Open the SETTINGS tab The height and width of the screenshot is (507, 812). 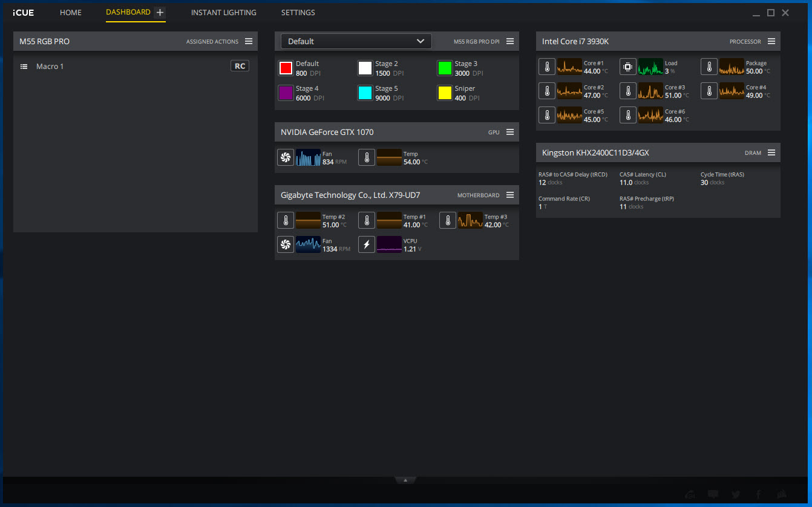[298, 13]
